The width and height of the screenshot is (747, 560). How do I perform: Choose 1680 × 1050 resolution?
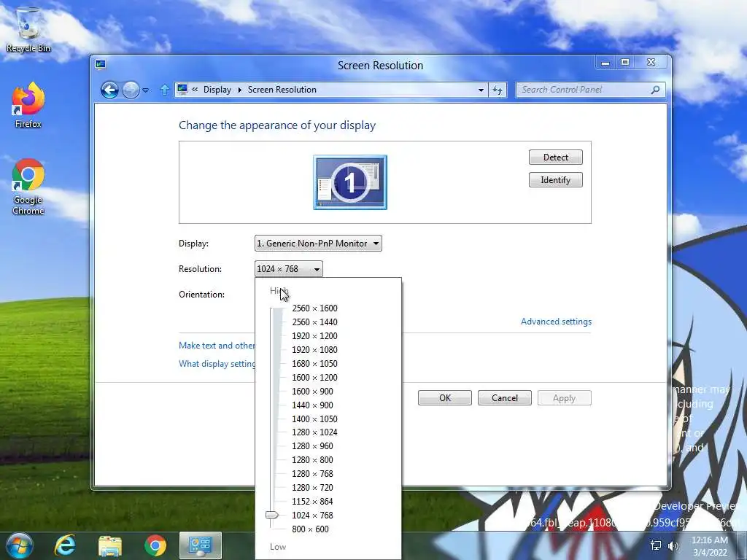tap(315, 363)
